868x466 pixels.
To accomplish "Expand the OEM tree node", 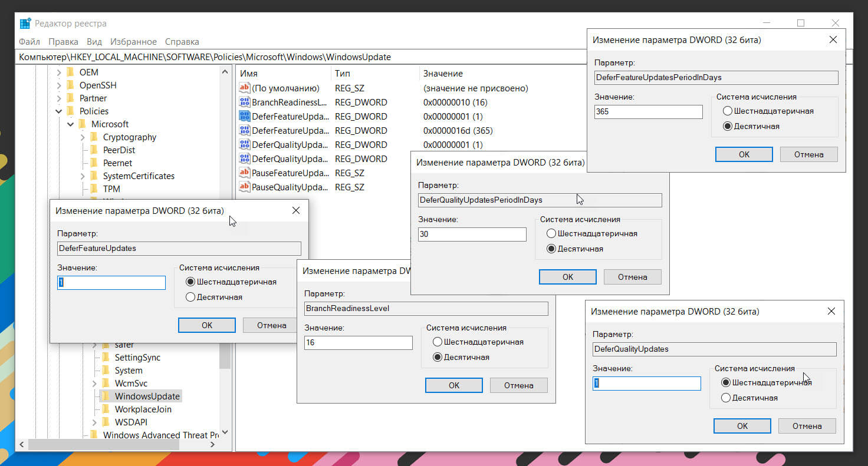I will pos(59,72).
